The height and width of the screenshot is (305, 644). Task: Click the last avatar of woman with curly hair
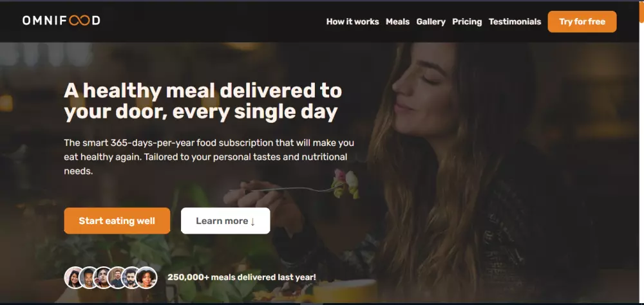point(147,277)
